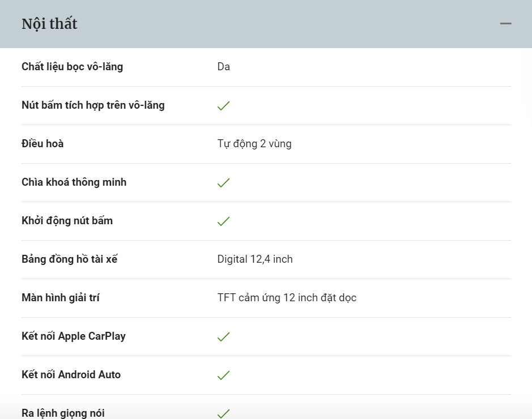Image resolution: width=532 pixels, height=419 pixels.
Task: Click the Digital 12,4 inch value
Action: point(255,259)
